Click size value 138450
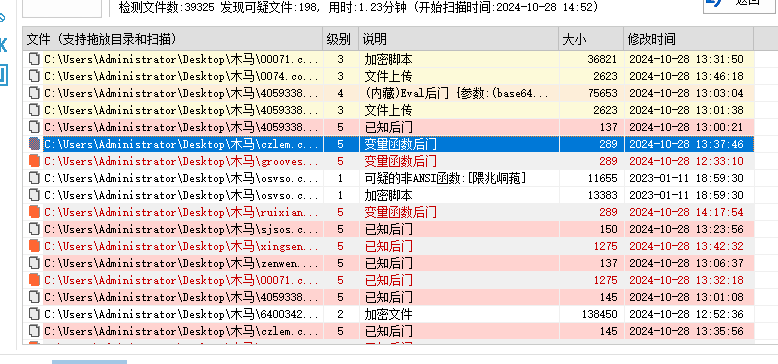This screenshot has height=364, width=778. [x=599, y=313]
